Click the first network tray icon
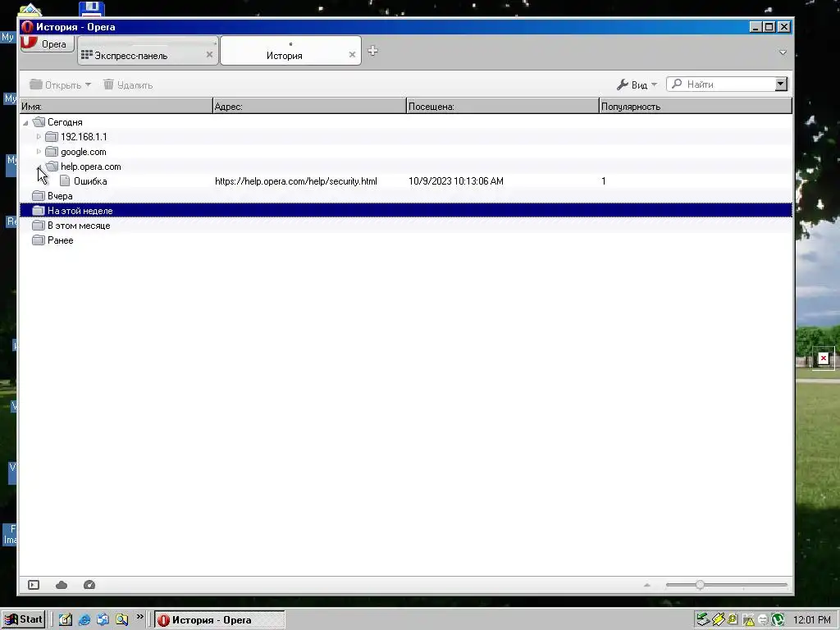 click(x=703, y=620)
